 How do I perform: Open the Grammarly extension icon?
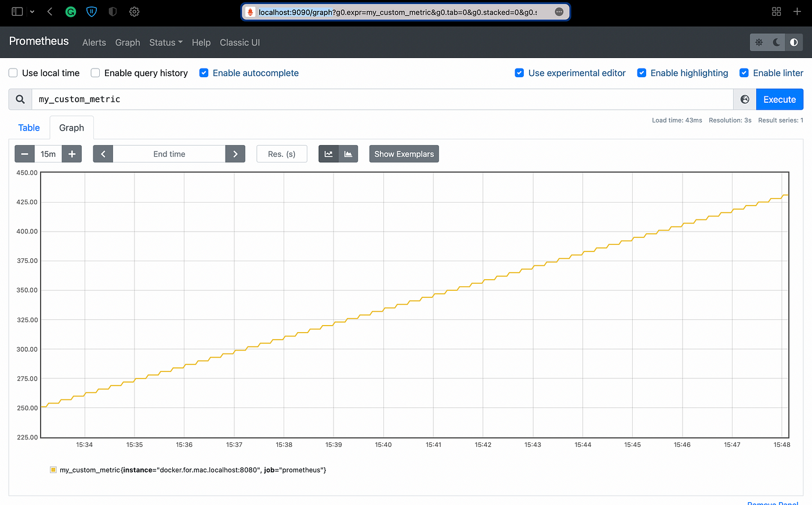pyautogui.click(x=71, y=12)
